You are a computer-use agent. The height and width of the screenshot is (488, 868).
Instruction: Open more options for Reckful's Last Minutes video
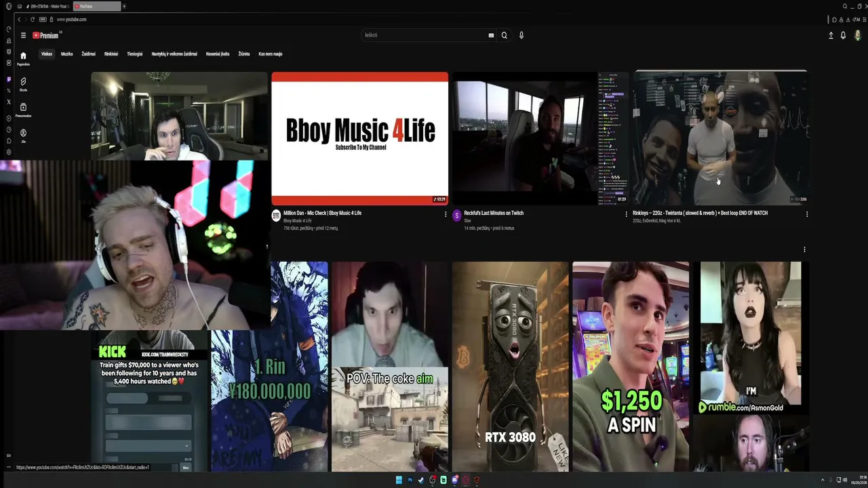tap(626, 214)
